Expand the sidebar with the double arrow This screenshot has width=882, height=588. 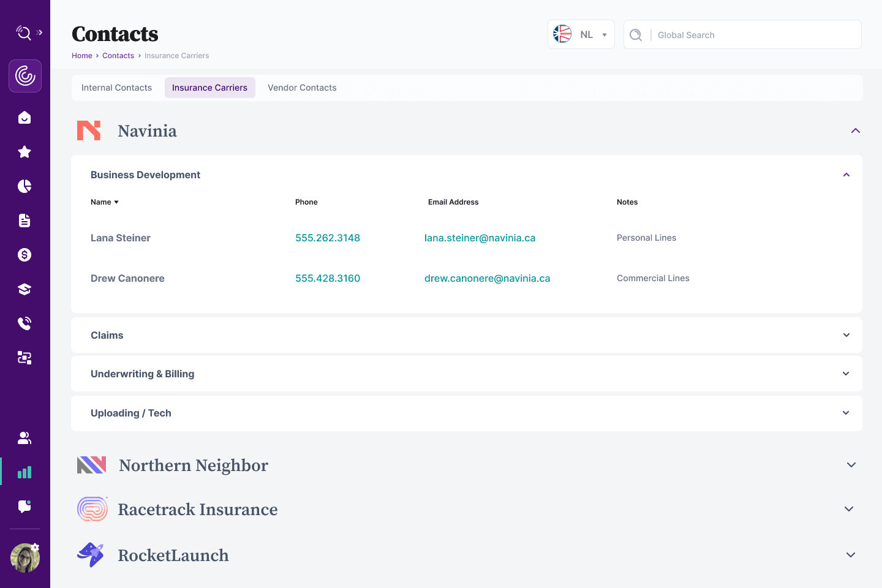[40, 32]
